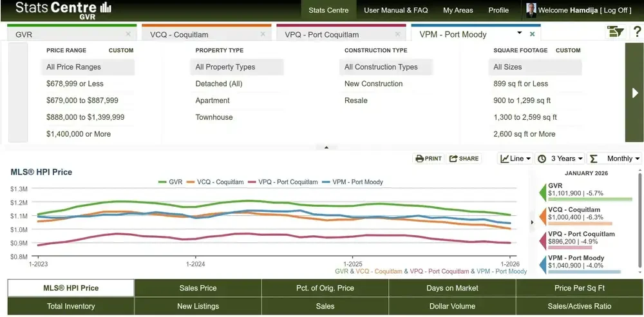Click GVR green arrow in sidebar
Viewport: 644px width, 317px height.
pos(542,193)
